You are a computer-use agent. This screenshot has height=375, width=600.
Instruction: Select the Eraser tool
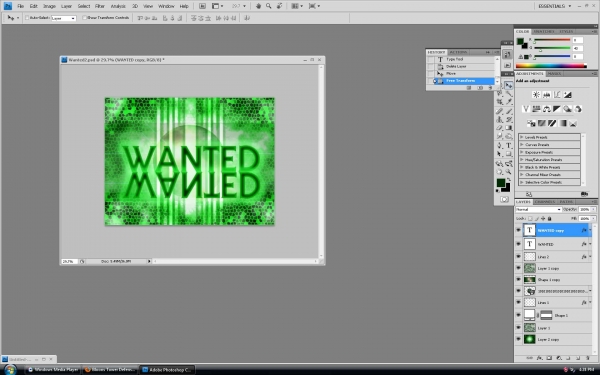pyautogui.click(x=500, y=128)
